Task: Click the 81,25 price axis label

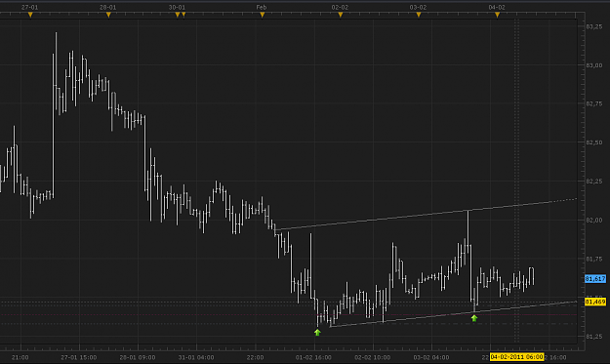Action: (x=594, y=337)
